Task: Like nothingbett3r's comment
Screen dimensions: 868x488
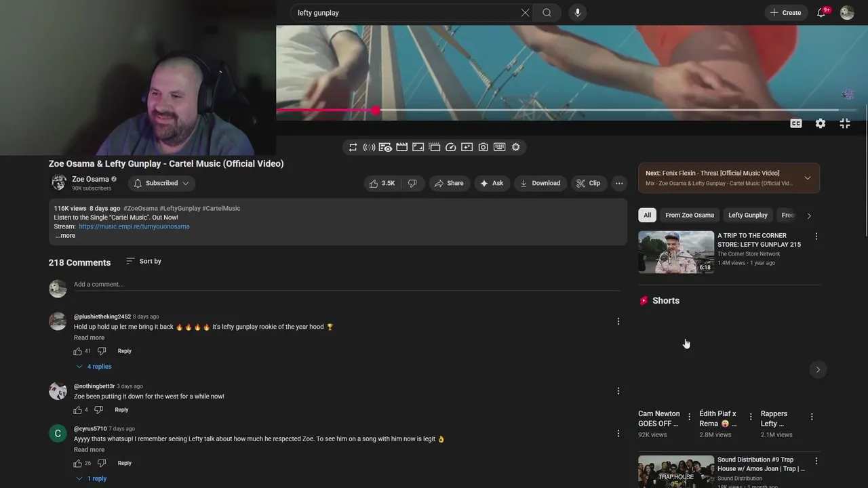Action: point(77,410)
